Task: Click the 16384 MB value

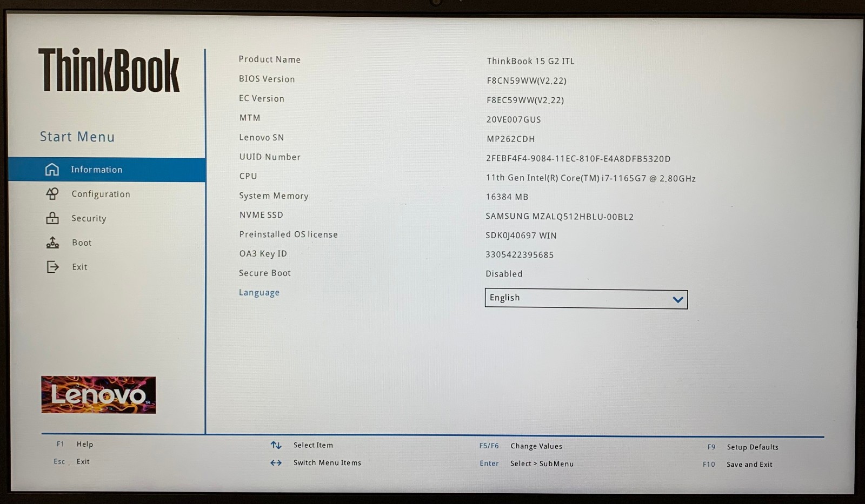Action: [507, 197]
